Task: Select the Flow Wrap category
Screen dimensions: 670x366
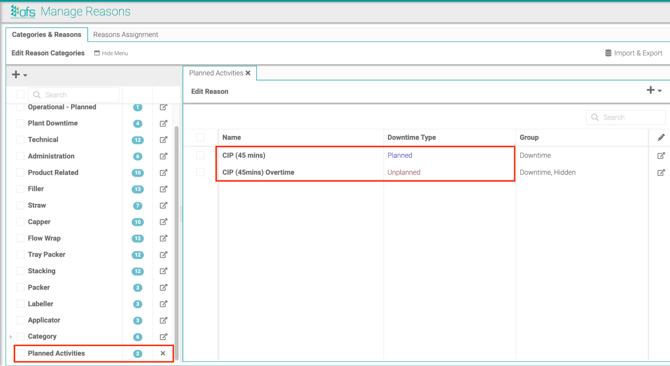Action: pos(44,238)
